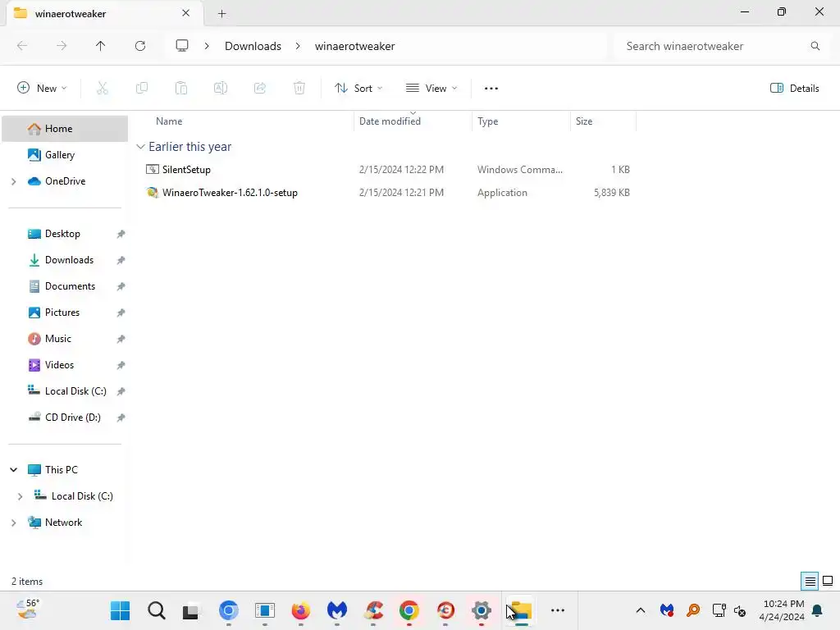Screen dimensions: 840x630
Task: Click Downloads in the address bar path
Action: point(253,46)
